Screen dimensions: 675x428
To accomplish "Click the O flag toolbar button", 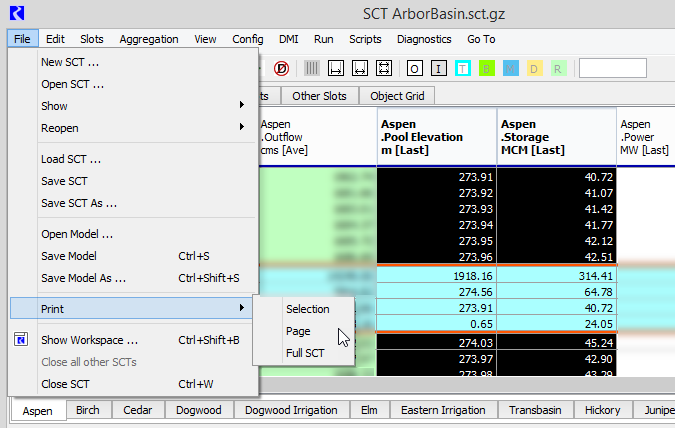I will tap(414, 68).
